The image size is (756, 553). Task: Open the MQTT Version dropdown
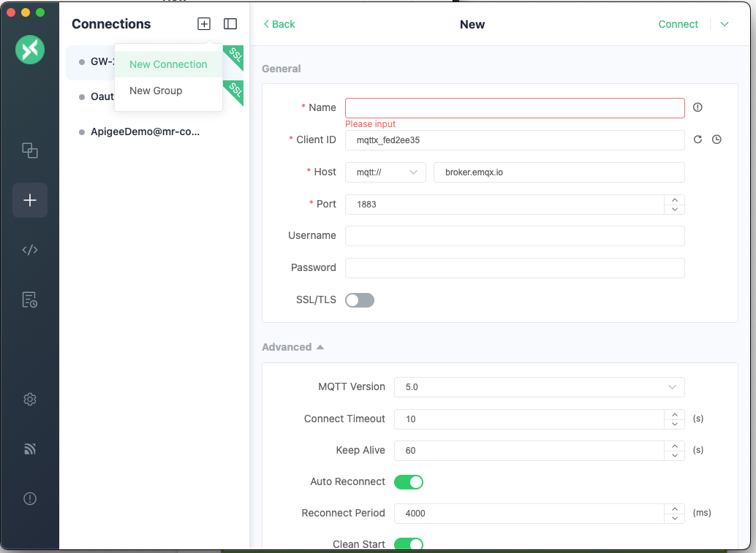point(539,387)
